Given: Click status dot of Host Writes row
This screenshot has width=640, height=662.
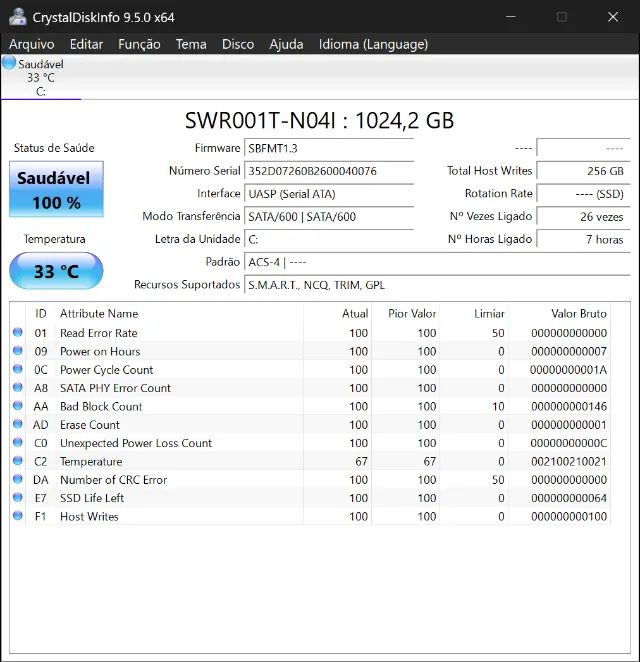Looking at the screenshot, I should [18, 515].
